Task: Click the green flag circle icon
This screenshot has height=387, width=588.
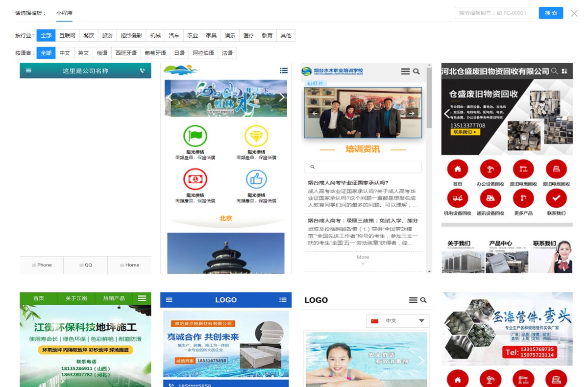Action: [195, 136]
